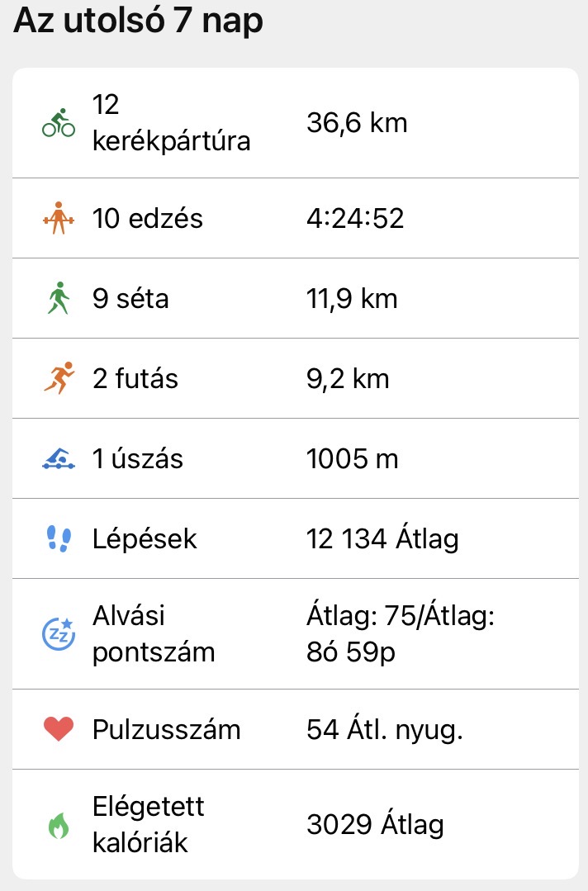
Task: Tap the blue swimmer icon
Action: pos(58,459)
